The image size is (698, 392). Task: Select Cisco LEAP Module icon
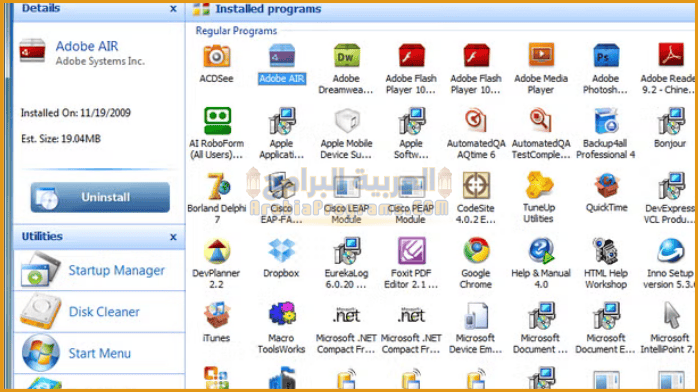click(346, 186)
